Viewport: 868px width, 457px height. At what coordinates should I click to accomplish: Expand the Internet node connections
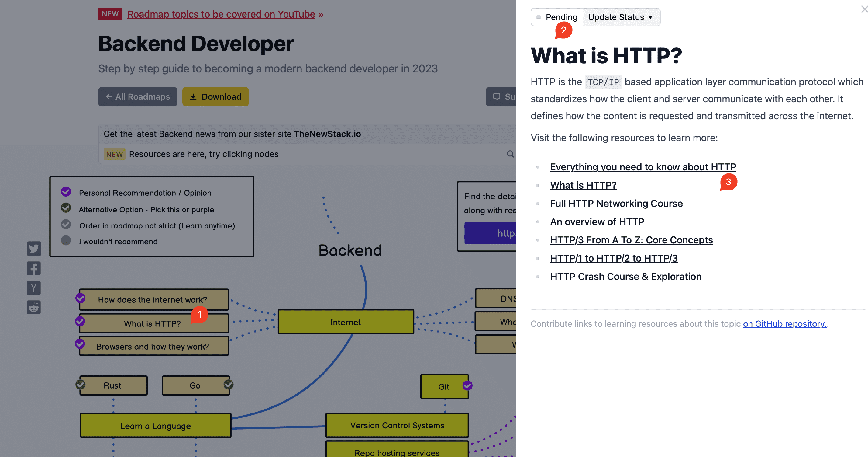pos(344,322)
